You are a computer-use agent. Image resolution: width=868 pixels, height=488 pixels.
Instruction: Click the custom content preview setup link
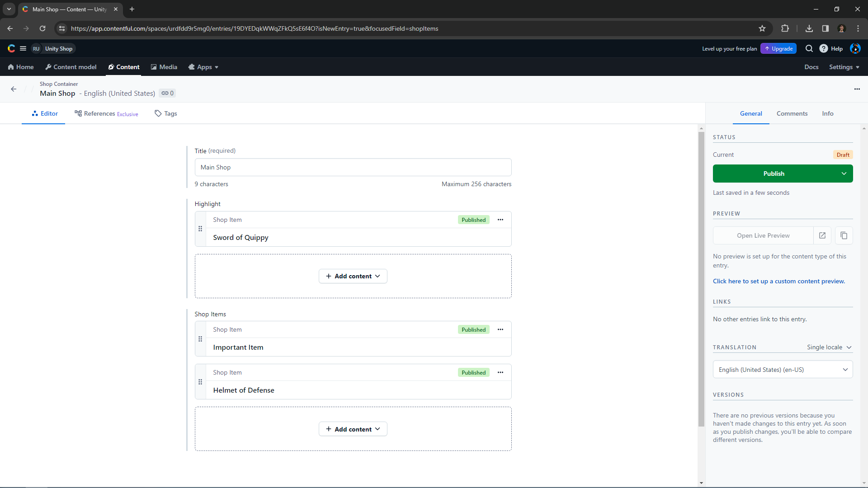[778, 281]
